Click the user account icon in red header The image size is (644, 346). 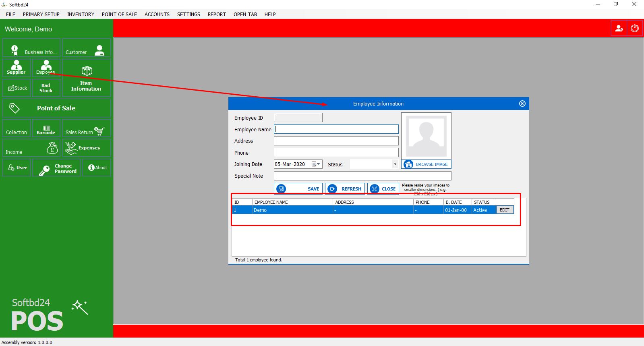pyautogui.click(x=619, y=29)
